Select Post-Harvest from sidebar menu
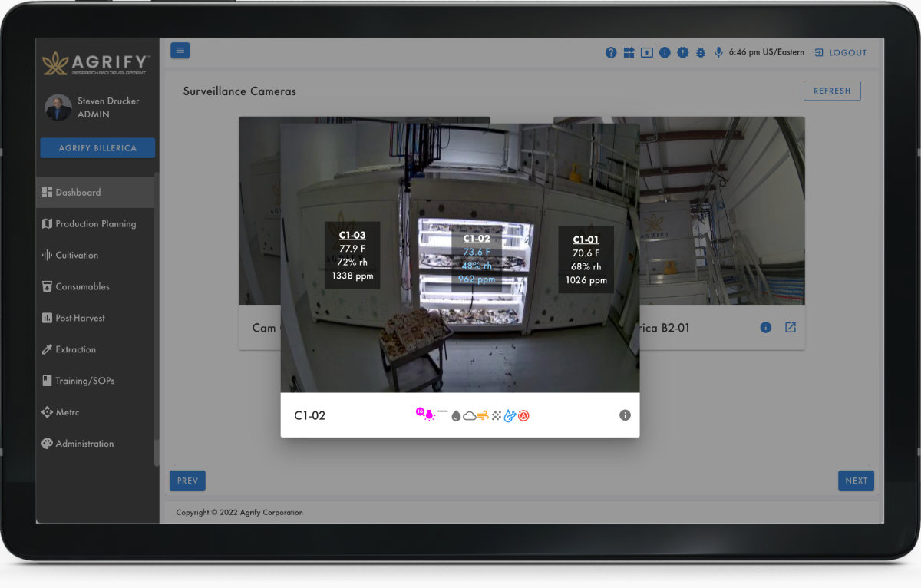Screen dimensions: 921x588 (x=80, y=318)
